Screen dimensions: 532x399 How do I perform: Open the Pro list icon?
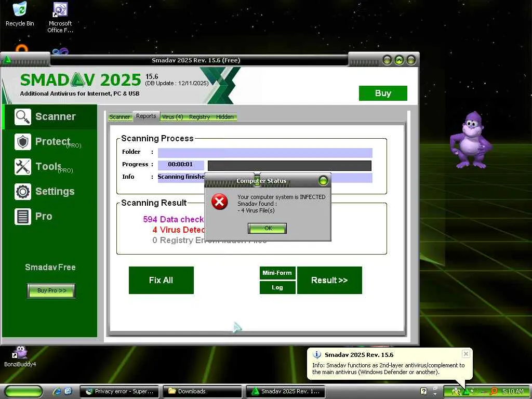(x=23, y=217)
